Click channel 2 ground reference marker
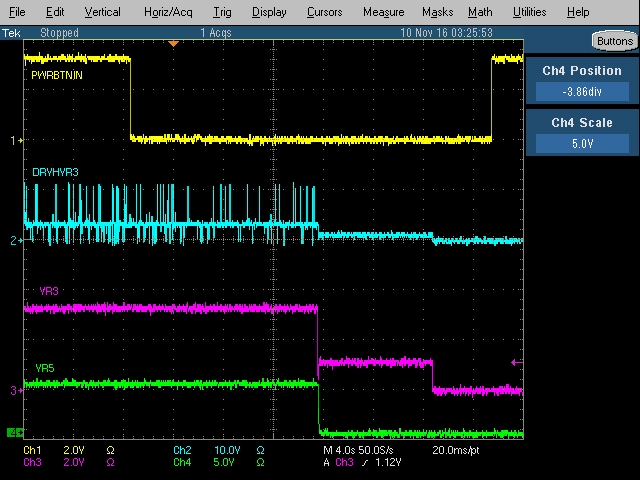The height and width of the screenshot is (480, 640). (x=13, y=241)
